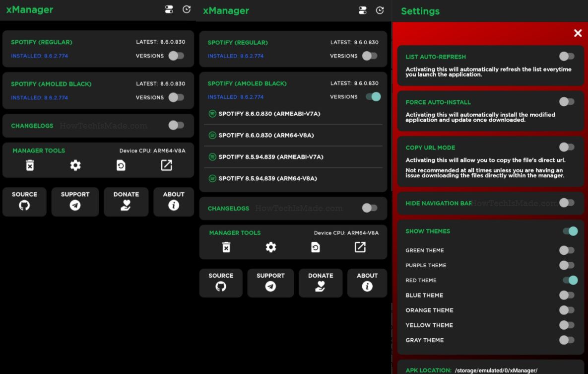Collapse the versions list for Spotify (AMOLED Black)
Image resolution: width=588 pixels, height=374 pixels.
(x=371, y=97)
